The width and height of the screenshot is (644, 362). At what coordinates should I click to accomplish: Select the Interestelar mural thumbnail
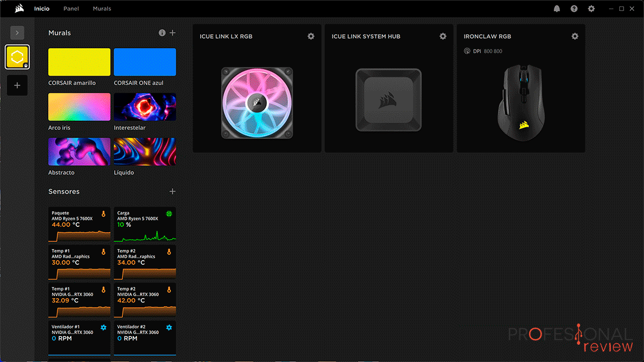[x=145, y=107]
